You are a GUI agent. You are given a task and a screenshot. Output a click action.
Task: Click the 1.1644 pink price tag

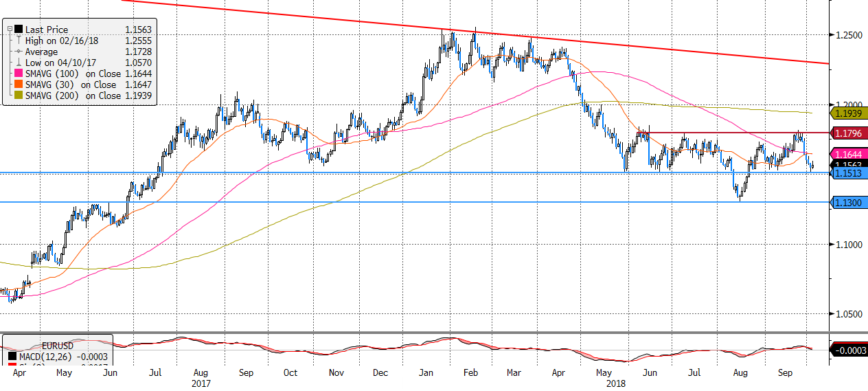click(848, 153)
